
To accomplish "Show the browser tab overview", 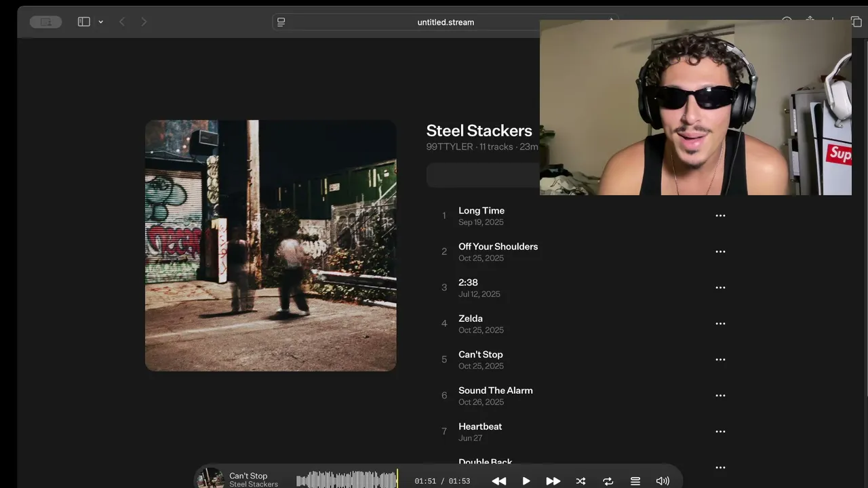I will coord(856,22).
